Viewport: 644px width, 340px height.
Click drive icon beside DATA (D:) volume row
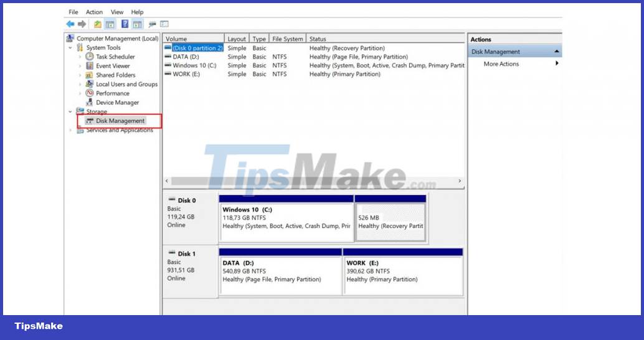pyautogui.click(x=168, y=57)
